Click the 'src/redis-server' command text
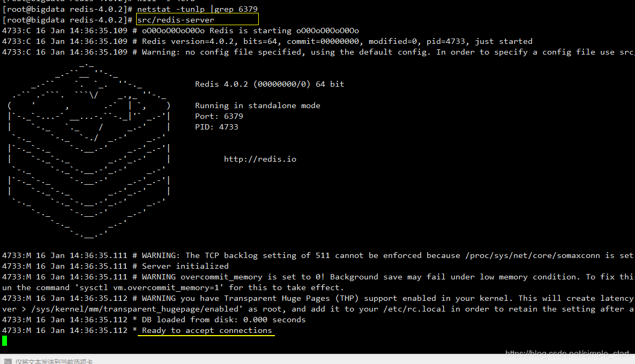635x364 pixels. (176, 20)
